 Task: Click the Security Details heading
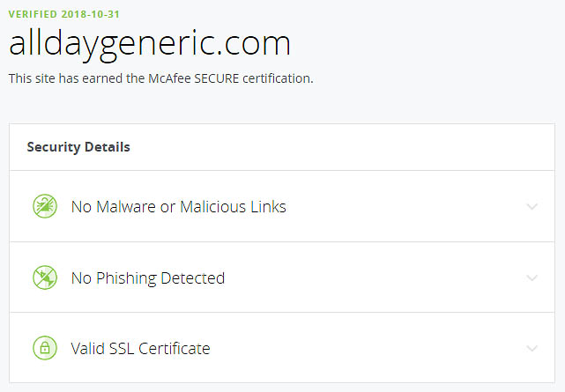(78, 147)
